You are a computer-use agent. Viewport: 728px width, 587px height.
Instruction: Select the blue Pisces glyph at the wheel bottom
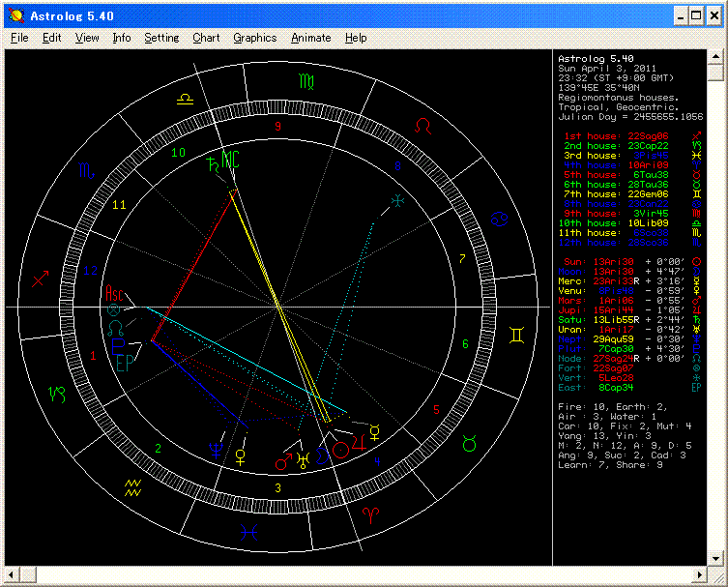point(249,531)
